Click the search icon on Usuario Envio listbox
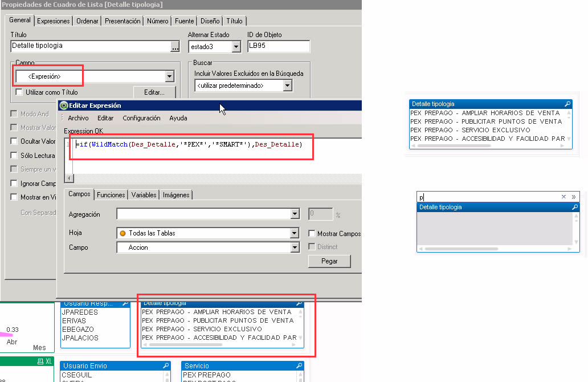This screenshot has height=382, width=588. pos(166,365)
